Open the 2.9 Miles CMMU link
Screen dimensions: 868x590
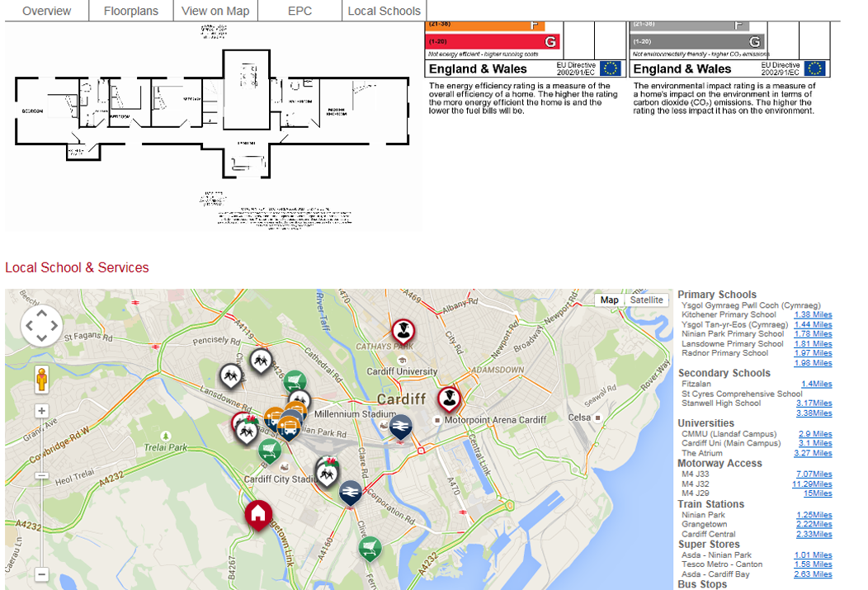815,435
